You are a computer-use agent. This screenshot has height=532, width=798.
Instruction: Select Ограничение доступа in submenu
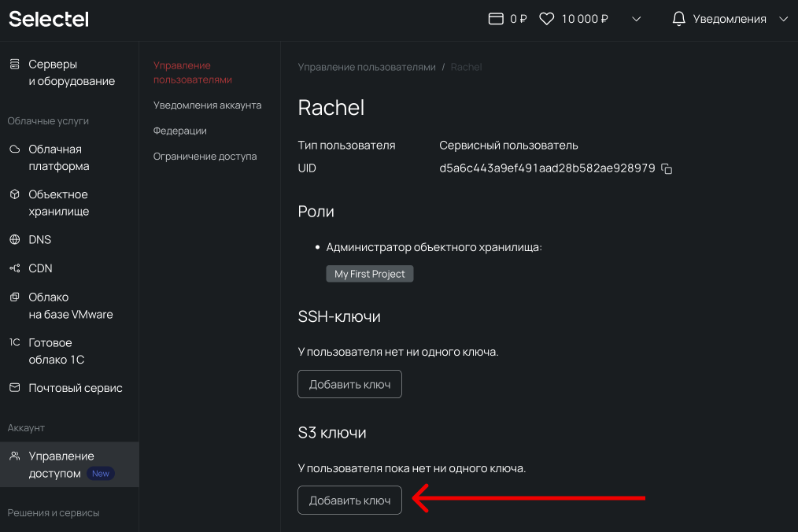pyautogui.click(x=205, y=157)
